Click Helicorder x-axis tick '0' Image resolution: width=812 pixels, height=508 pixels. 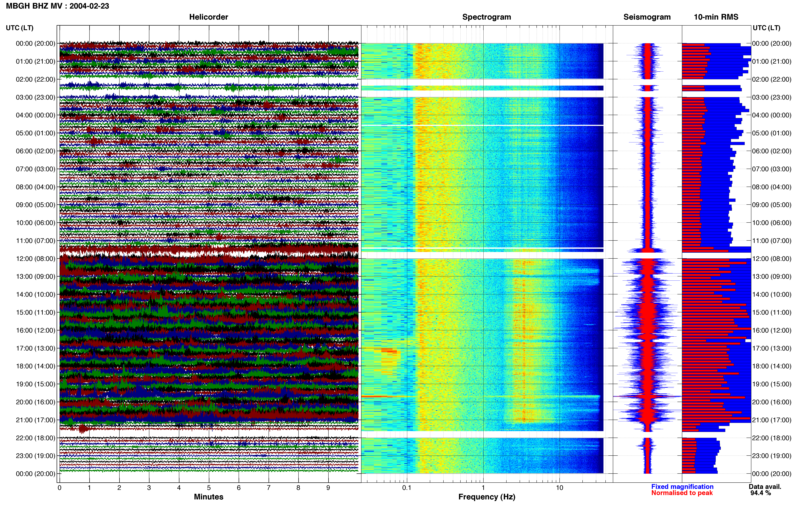(x=59, y=487)
